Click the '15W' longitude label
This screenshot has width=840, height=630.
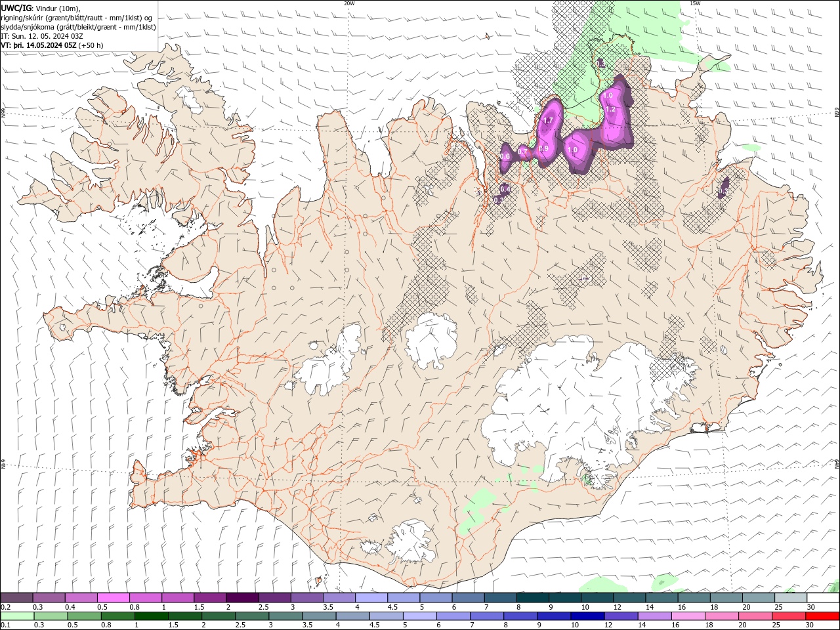pyautogui.click(x=695, y=3)
